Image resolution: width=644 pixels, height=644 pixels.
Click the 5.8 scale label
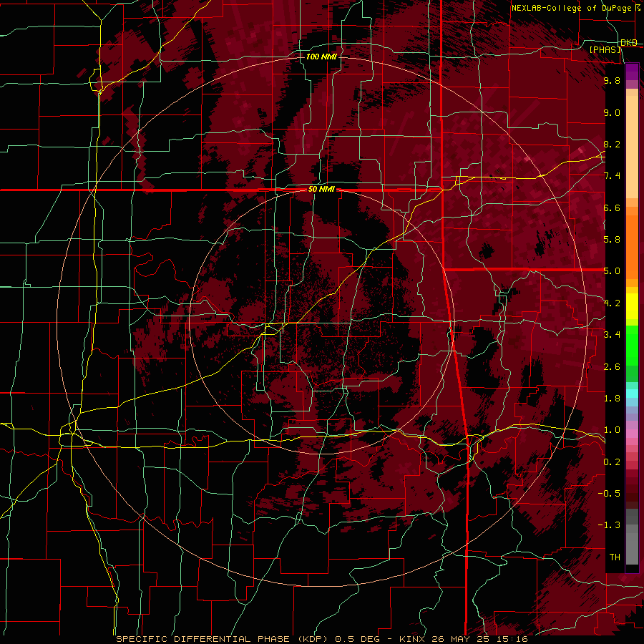pyautogui.click(x=612, y=240)
